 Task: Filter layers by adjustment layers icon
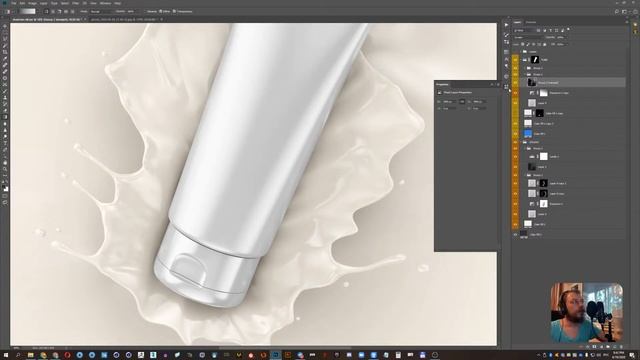(544, 31)
